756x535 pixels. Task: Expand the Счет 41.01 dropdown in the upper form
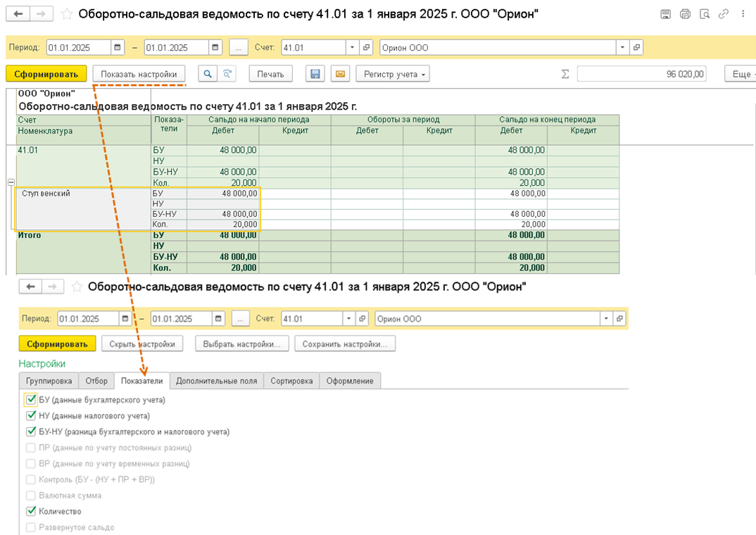(x=352, y=48)
